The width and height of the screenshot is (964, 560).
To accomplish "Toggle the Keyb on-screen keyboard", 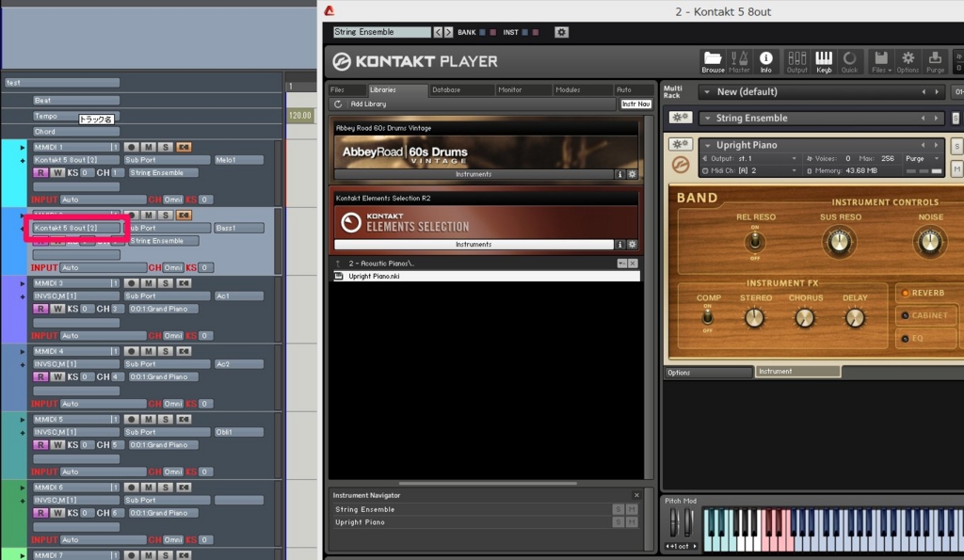I will (x=824, y=61).
